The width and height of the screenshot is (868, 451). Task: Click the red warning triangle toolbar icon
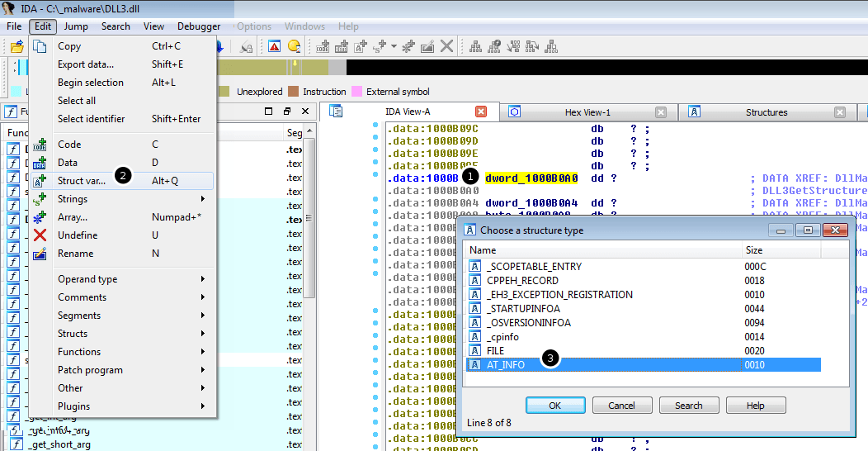point(274,47)
